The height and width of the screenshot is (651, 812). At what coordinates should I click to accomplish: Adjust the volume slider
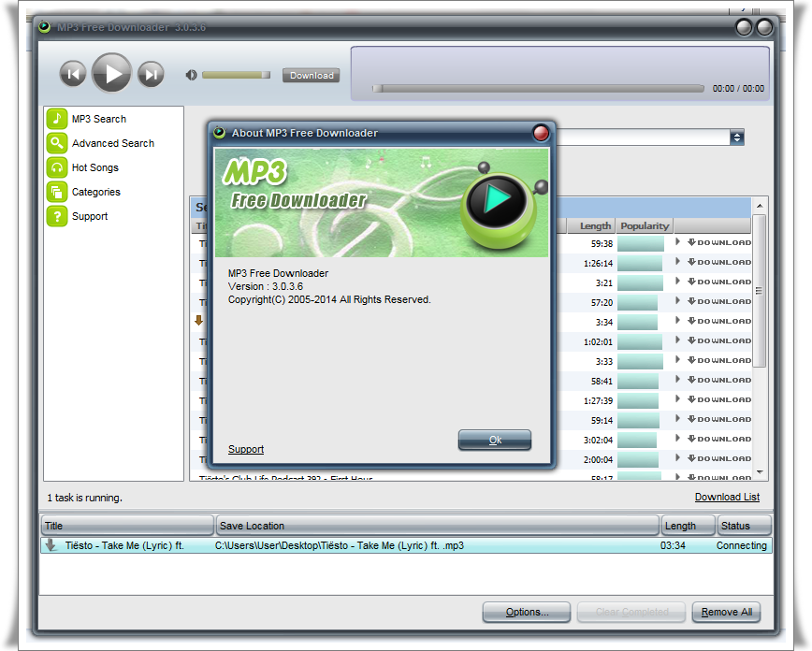[x=236, y=75]
